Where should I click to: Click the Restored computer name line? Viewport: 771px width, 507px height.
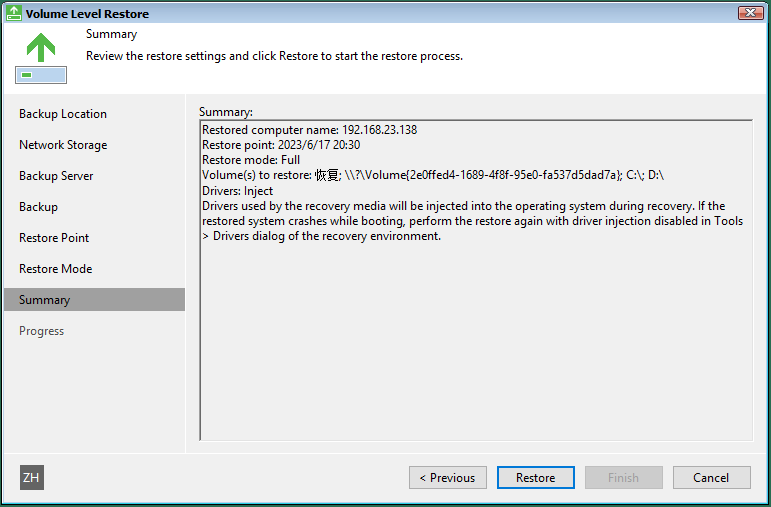309,130
